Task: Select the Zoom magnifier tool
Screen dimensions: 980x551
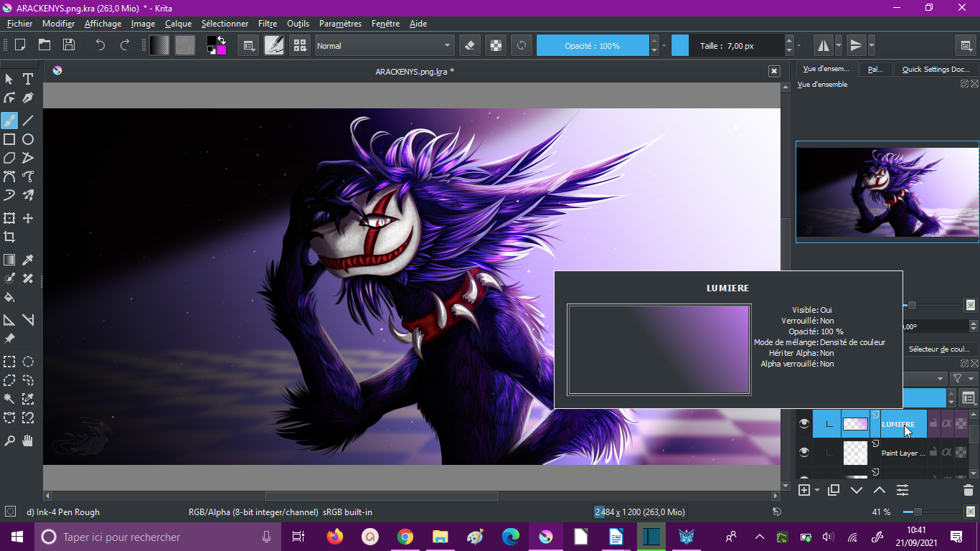Action: pos(9,441)
